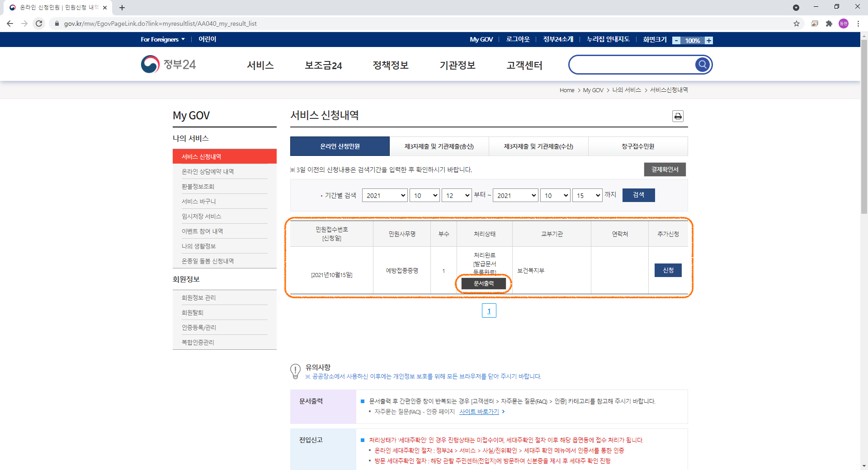
Task: Open 정부24소개 link
Action: (x=558, y=39)
